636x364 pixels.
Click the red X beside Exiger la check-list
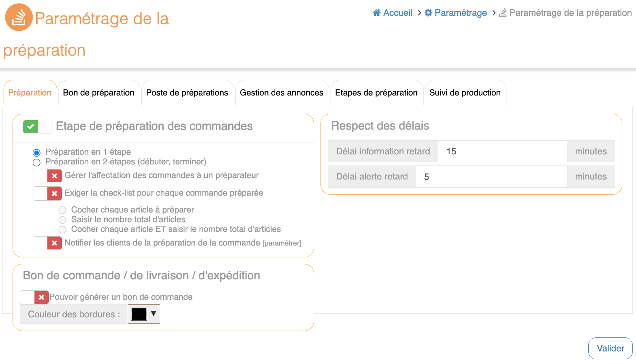click(x=55, y=193)
